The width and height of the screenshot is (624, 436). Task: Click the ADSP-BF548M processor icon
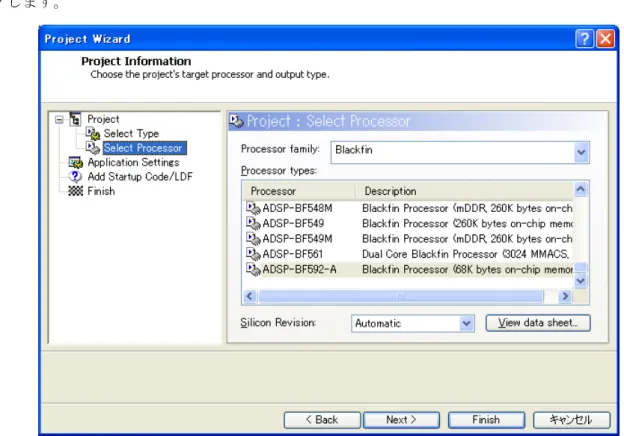[x=253, y=208]
